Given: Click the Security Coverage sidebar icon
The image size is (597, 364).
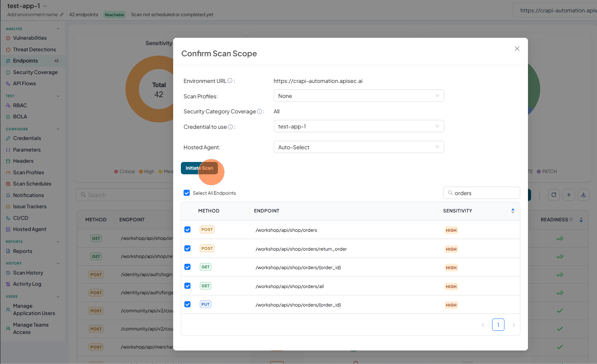Looking at the screenshot, I should [8, 72].
